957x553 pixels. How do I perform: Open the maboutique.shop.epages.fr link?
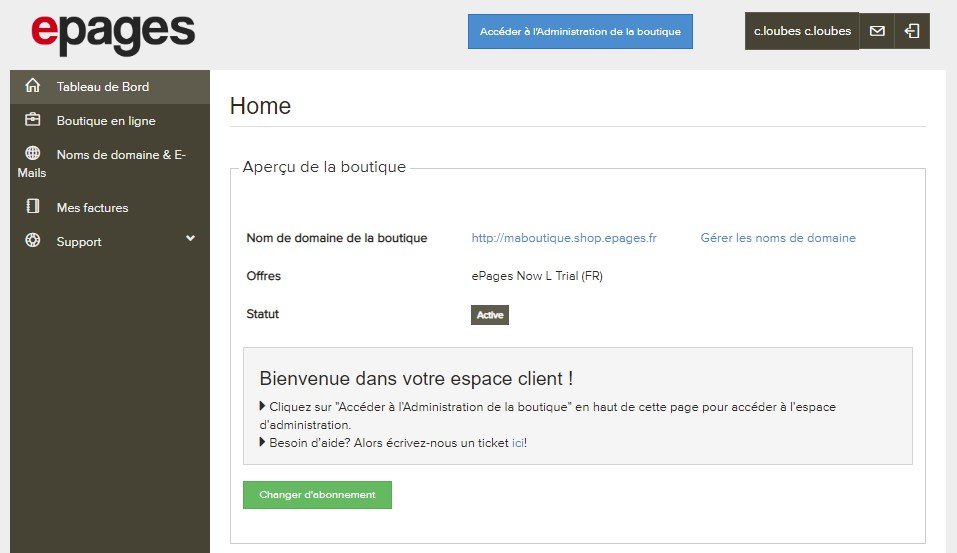point(564,238)
